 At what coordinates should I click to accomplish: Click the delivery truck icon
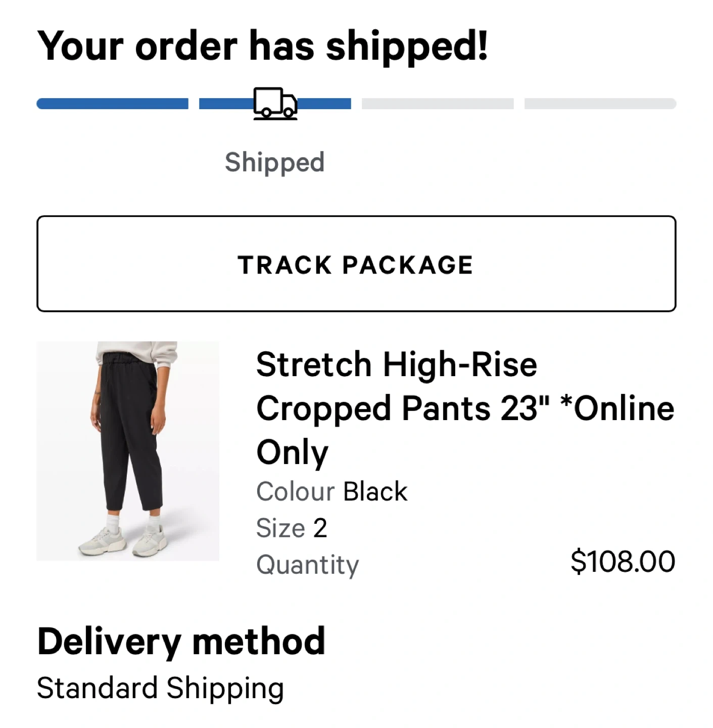(275, 104)
